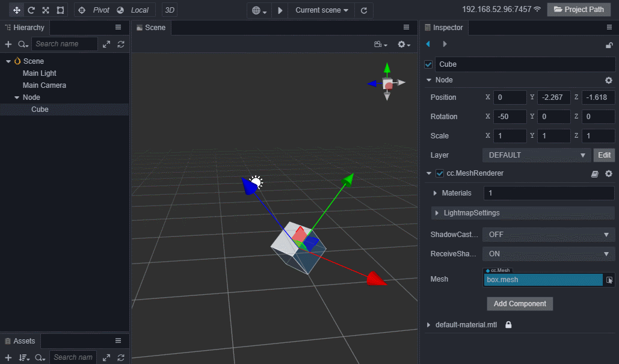Click the Play preview button
The height and width of the screenshot is (364, 619).
point(280,10)
